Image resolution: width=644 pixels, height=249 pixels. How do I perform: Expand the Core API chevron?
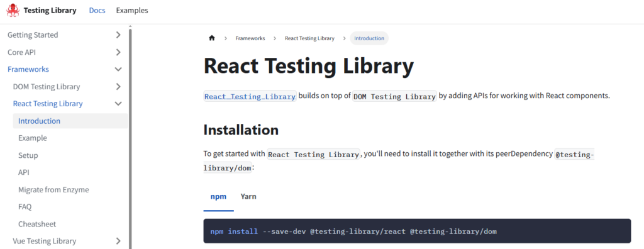(x=118, y=52)
